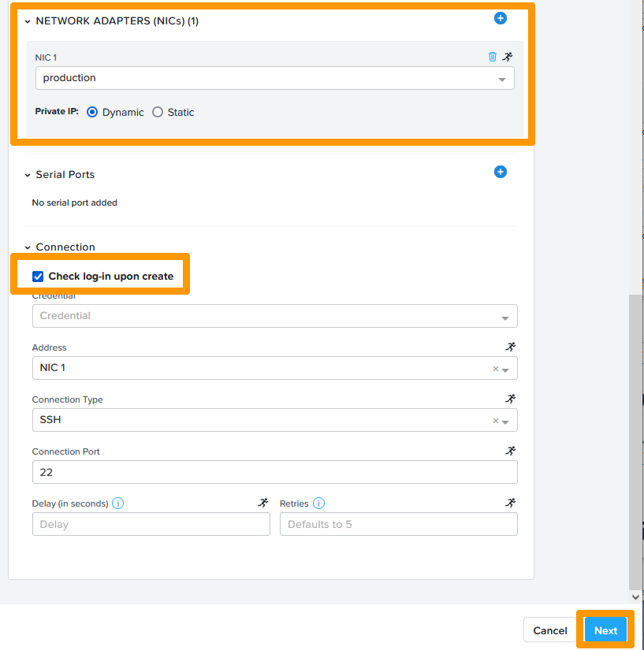644x650 pixels.
Task: Show info tooltip for Delay (in seconds)
Action: [x=117, y=503]
